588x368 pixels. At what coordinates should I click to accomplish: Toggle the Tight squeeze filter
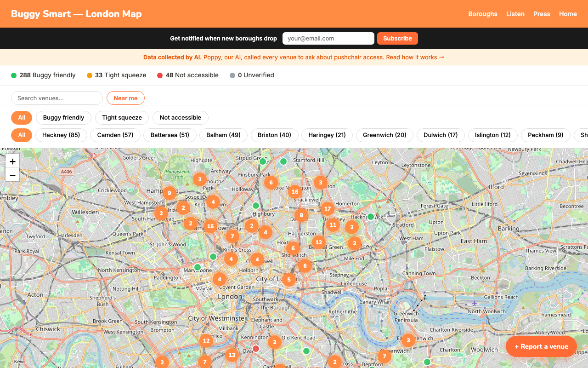[122, 118]
